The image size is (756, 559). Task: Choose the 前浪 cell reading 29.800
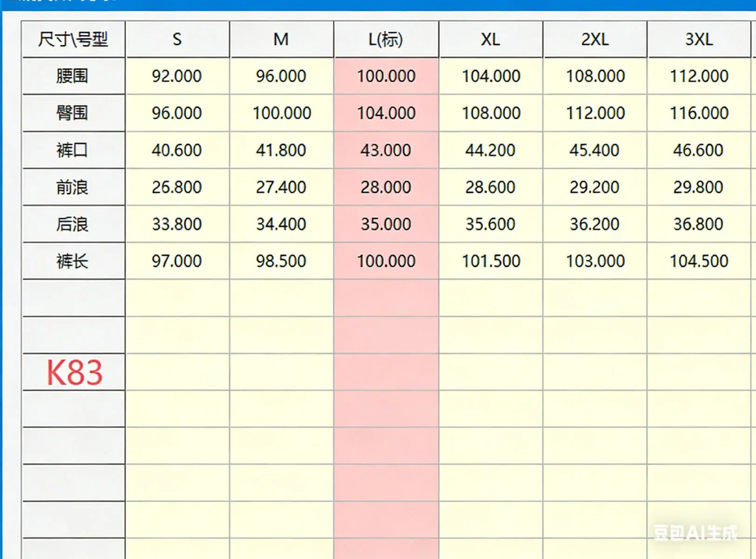tap(699, 187)
